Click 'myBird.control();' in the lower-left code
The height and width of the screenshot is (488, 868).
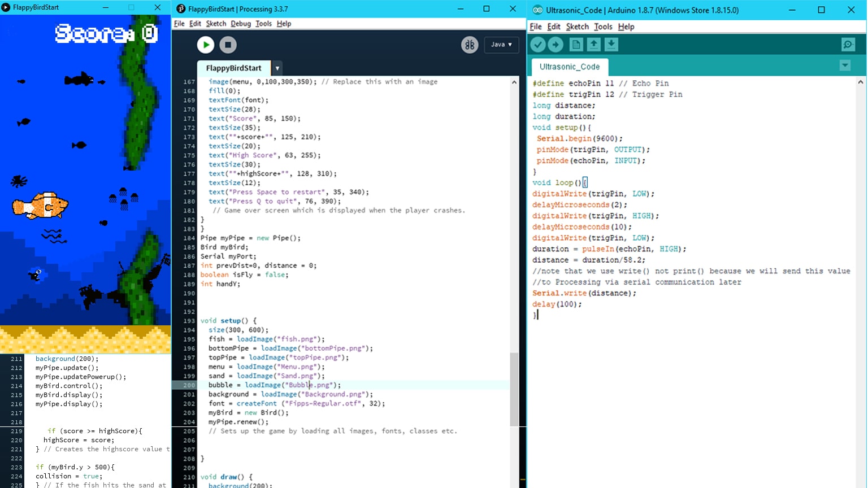point(69,386)
